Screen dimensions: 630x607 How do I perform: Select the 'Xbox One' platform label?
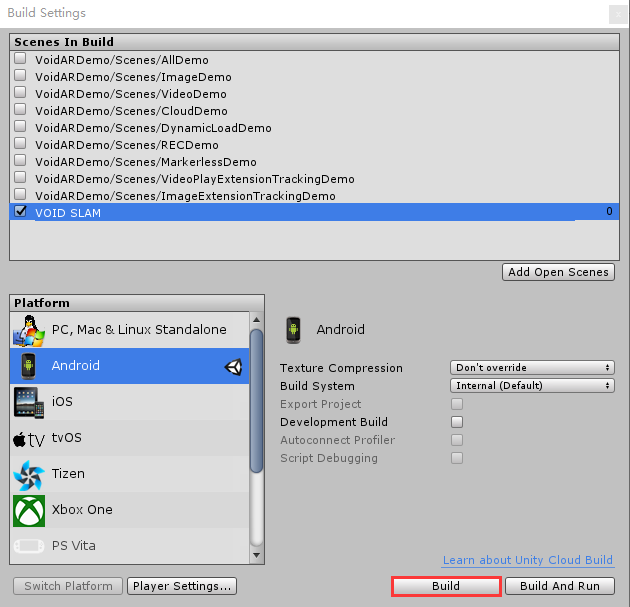(x=82, y=510)
